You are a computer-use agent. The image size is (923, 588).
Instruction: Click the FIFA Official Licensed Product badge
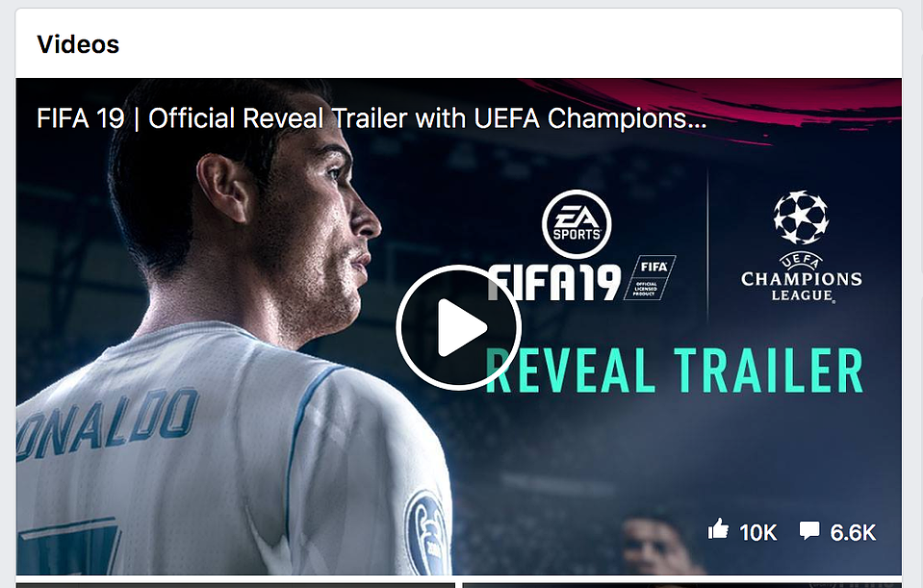[650, 278]
